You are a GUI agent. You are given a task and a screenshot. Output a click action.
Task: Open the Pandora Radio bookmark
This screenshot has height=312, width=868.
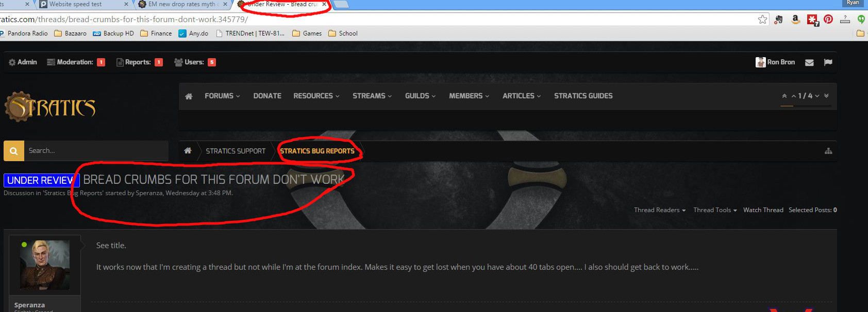24,33
